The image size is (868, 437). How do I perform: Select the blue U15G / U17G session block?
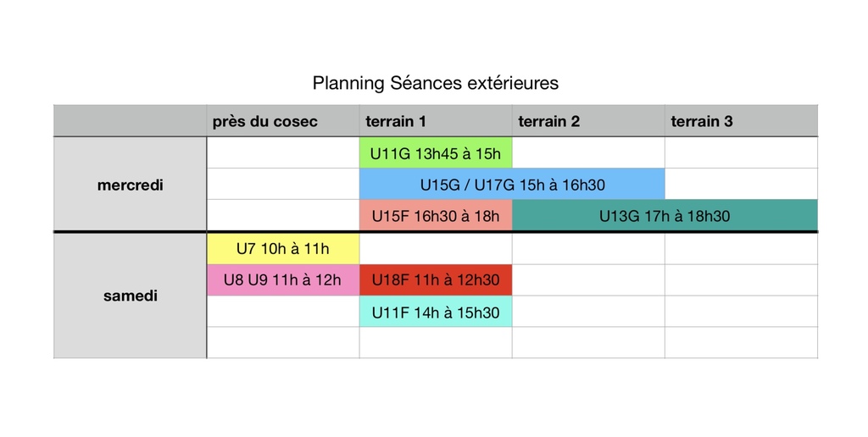[x=512, y=185]
